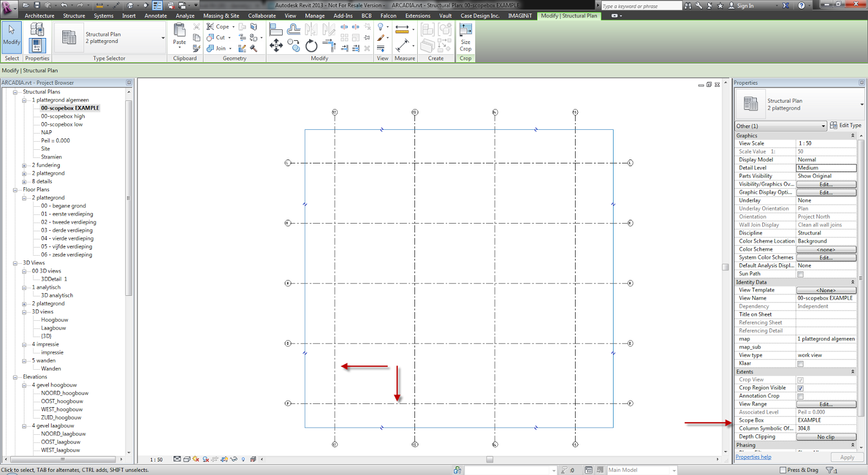This screenshot has height=475, width=868.
Task: Click Save in the quick access toolbar
Action: (x=37, y=5)
